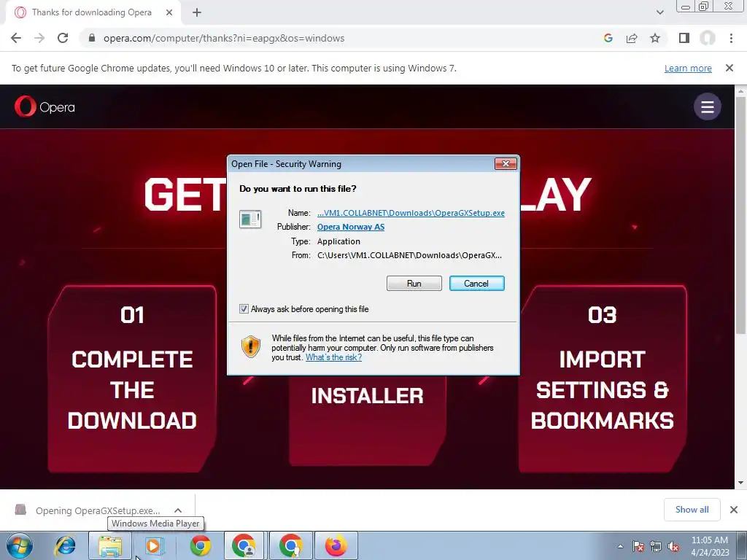Open Windows Media Player from the taskbar

pyautogui.click(x=155, y=545)
